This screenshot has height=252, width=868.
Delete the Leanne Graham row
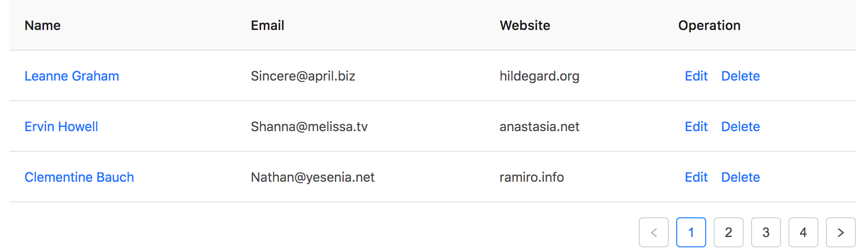[x=740, y=76]
